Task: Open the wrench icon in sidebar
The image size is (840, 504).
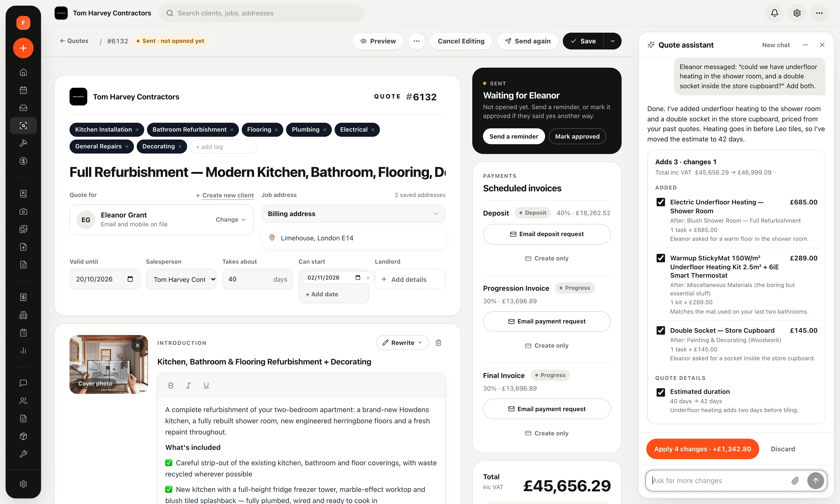Action: click(23, 454)
